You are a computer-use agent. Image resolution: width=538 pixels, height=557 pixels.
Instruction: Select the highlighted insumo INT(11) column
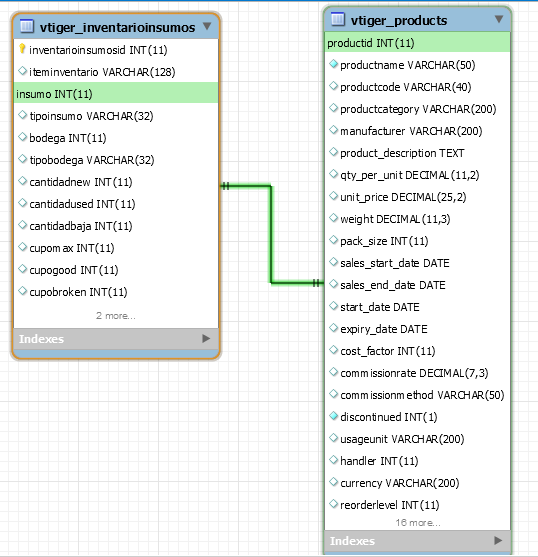pyautogui.click(x=116, y=93)
